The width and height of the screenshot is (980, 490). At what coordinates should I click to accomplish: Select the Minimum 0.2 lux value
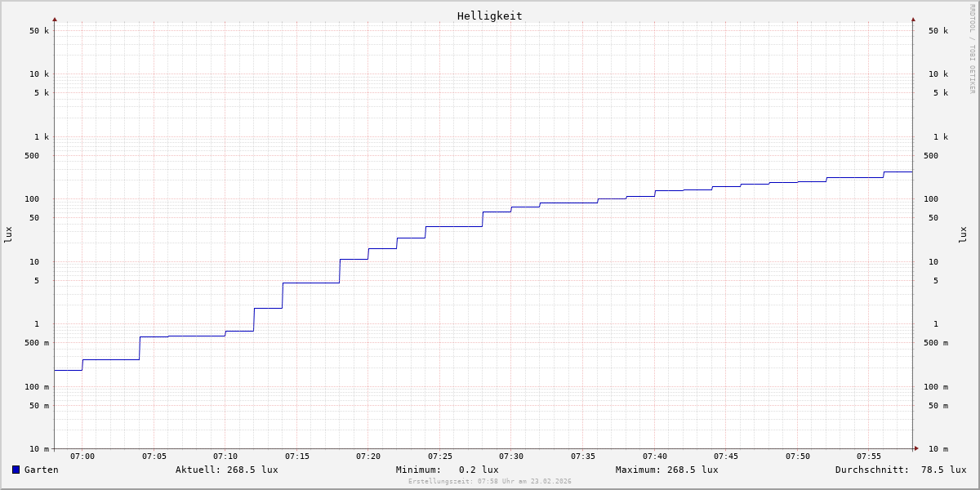click(447, 470)
